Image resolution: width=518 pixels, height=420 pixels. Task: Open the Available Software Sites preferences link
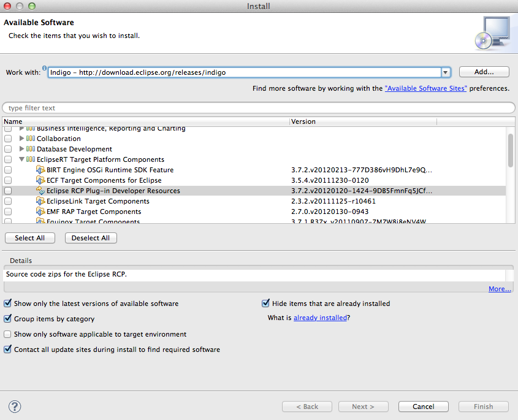click(425, 87)
